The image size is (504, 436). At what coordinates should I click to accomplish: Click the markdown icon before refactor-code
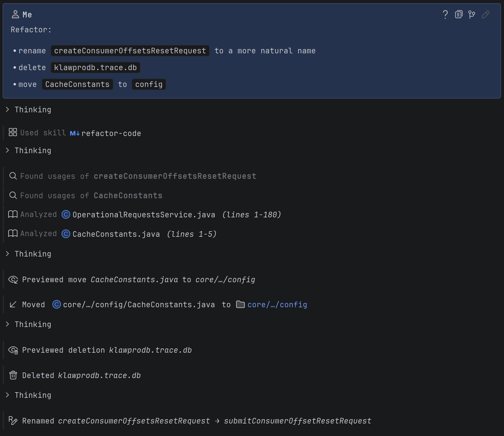click(x=74, y=133)
